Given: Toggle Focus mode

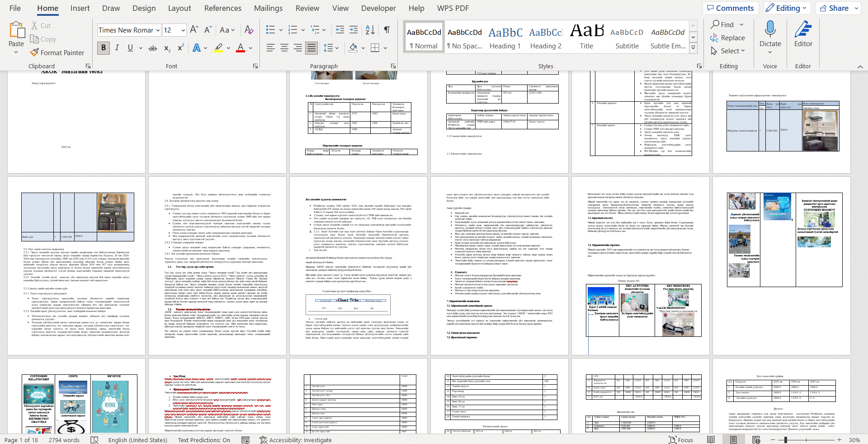Looking at the screenshot, I should point(681,440).
